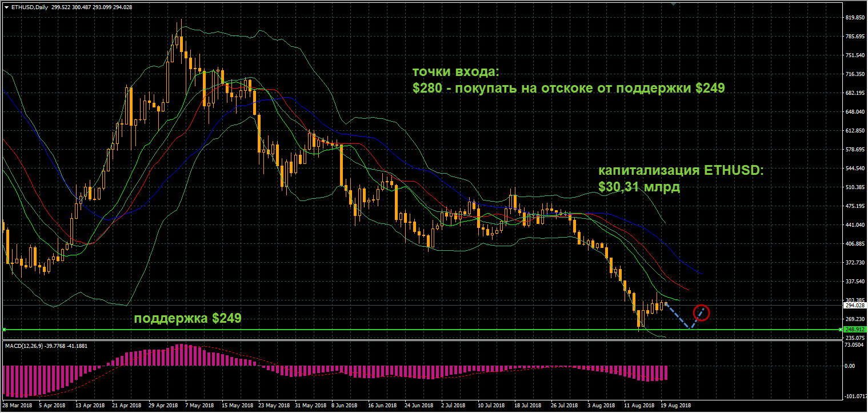Click date label 10 Jul 2018
Viewport: 868px width, 413px height.
491,405
